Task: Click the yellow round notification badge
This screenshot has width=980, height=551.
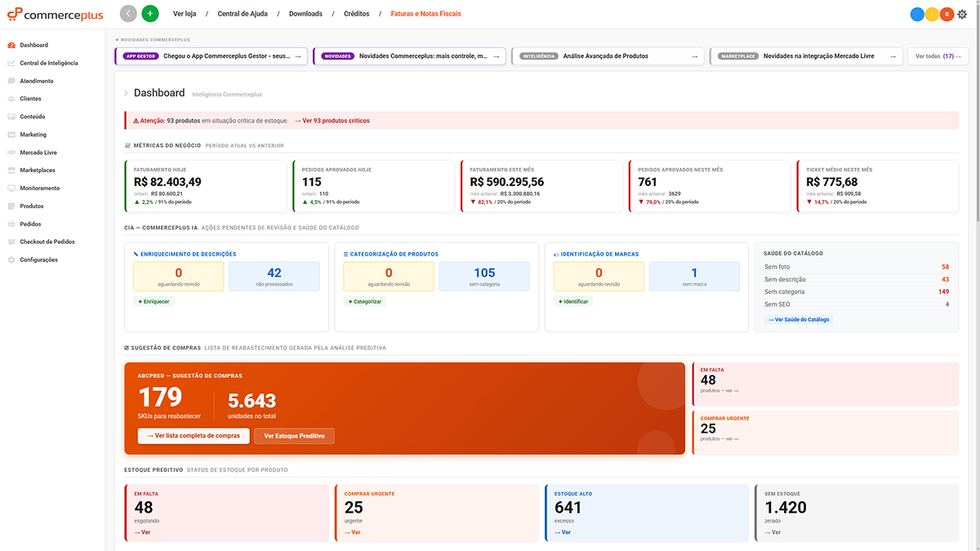Action: [932, 14]
